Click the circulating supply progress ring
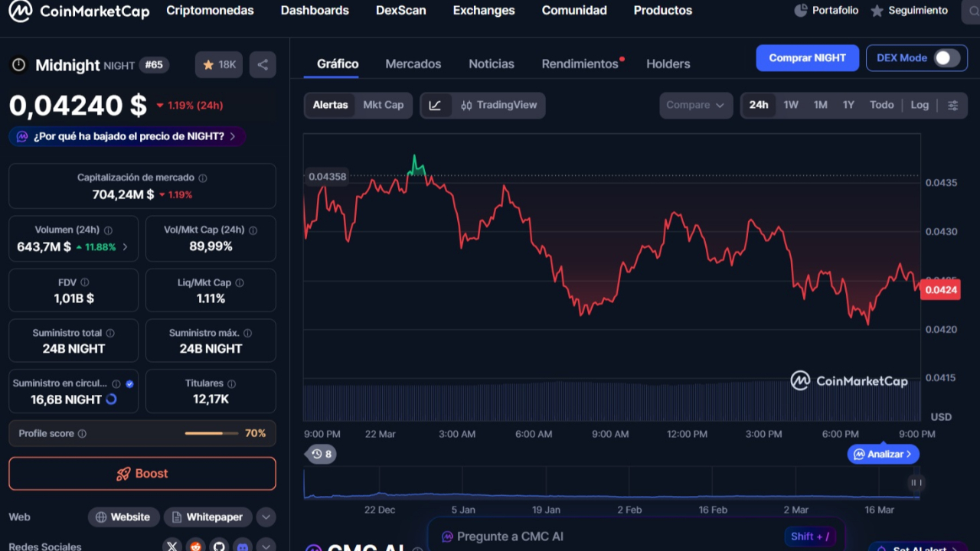Viewport: 980px width, 551px height. tap(111, 399)
